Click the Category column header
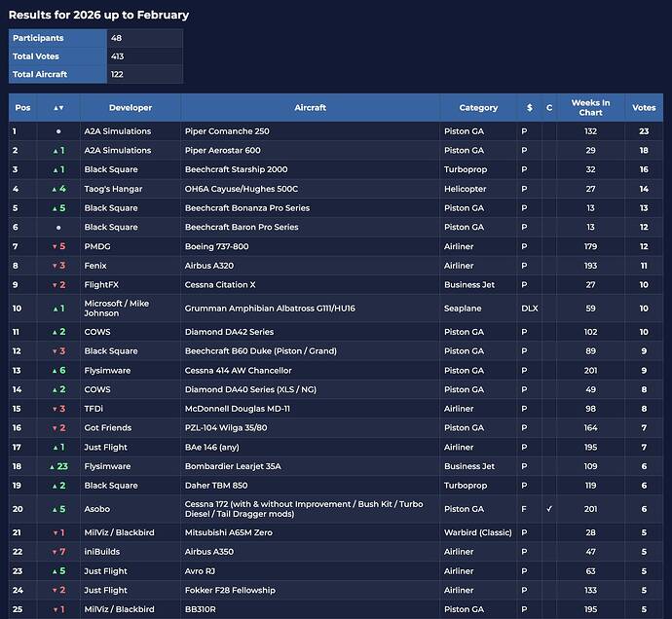The height and width of the screenshot is (619, 672). point(478,108)
